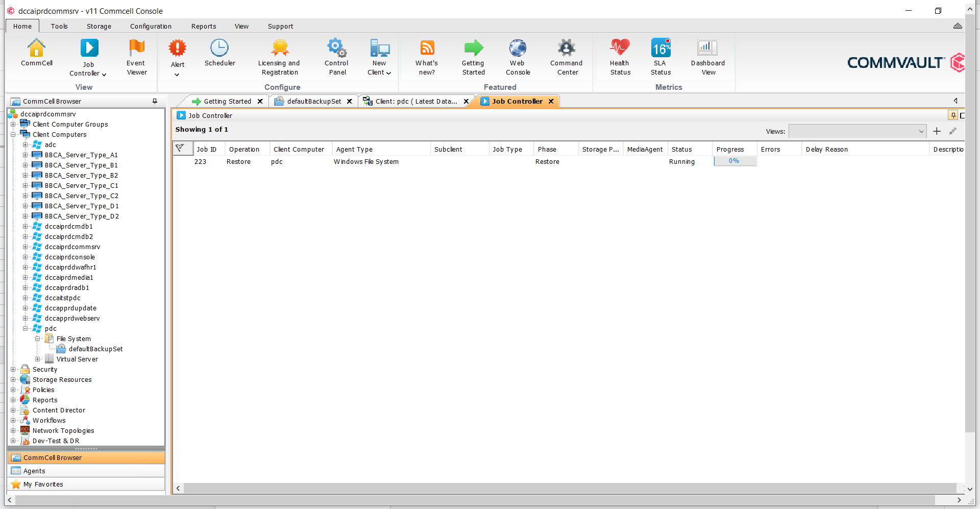Open SLA Status metrics
The image size is (980, 509).
tap(660, 57)
